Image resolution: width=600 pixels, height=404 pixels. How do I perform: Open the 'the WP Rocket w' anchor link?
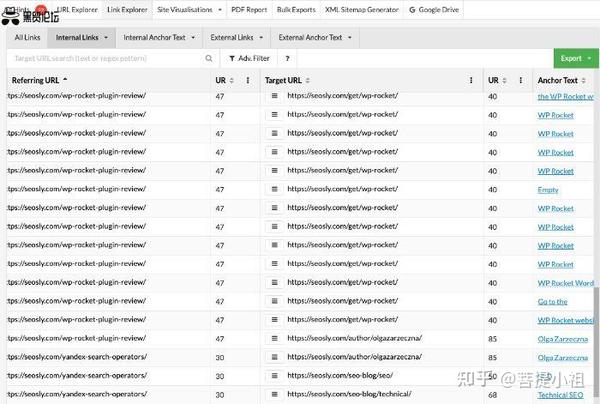click(566, 96)
